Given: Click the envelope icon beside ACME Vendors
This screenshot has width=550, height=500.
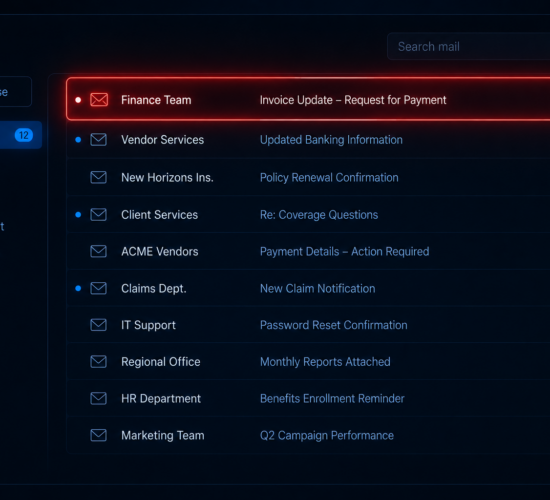Looking at the screenshot, I should 99,251.
